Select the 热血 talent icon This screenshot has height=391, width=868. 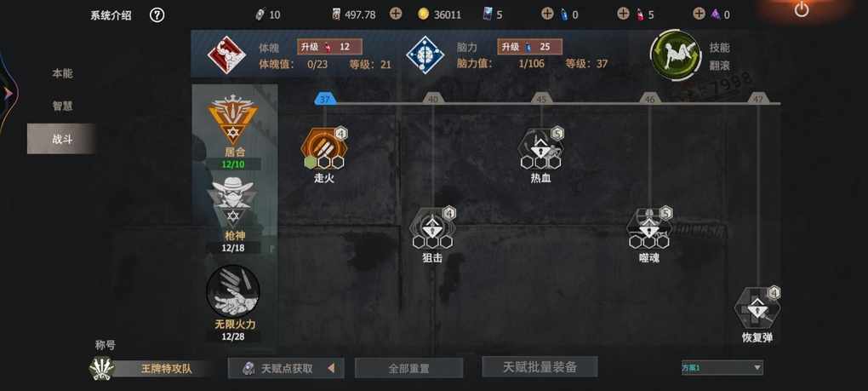pos(541,147)
